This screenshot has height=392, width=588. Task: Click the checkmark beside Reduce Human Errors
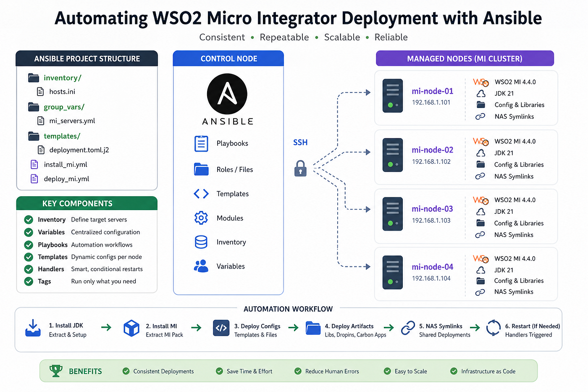coord(298,371)
